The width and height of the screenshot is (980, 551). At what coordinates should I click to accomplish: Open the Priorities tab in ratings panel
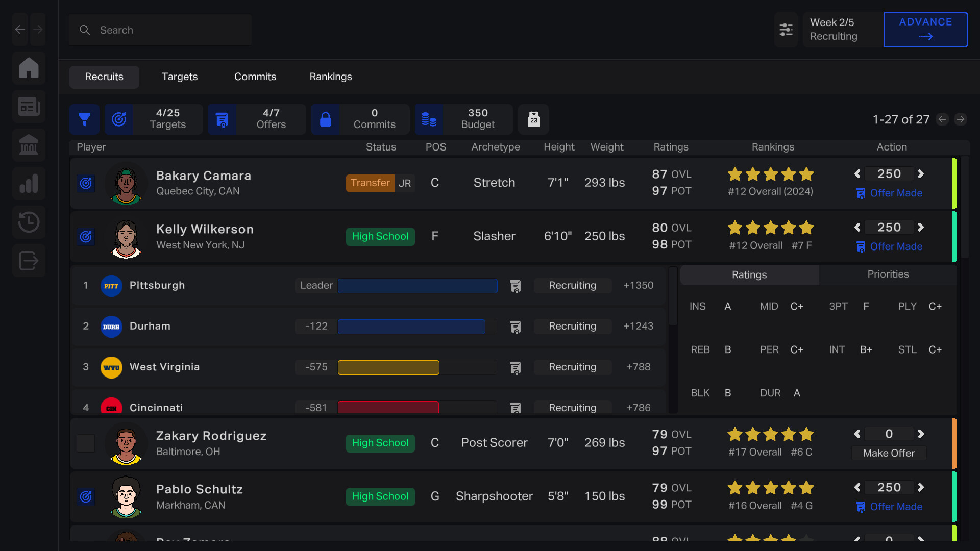(888, 274)
